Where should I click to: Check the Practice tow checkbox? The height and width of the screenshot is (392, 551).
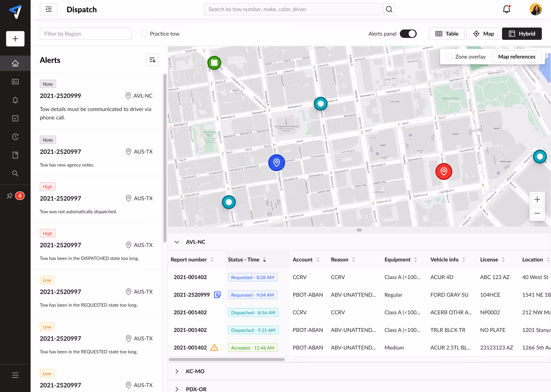click(144, 34)
